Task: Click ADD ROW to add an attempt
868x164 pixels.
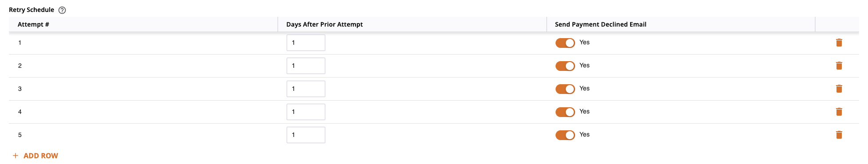Action: (40, 156)
